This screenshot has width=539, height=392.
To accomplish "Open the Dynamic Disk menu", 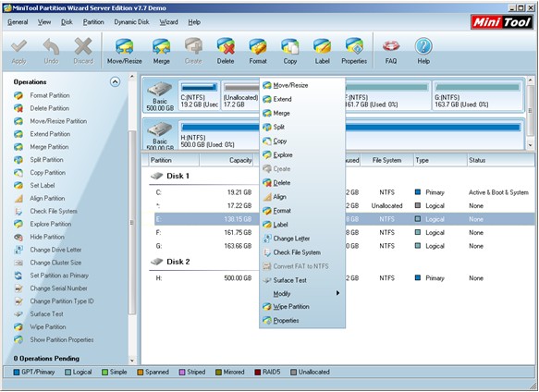I will point(131,22).
